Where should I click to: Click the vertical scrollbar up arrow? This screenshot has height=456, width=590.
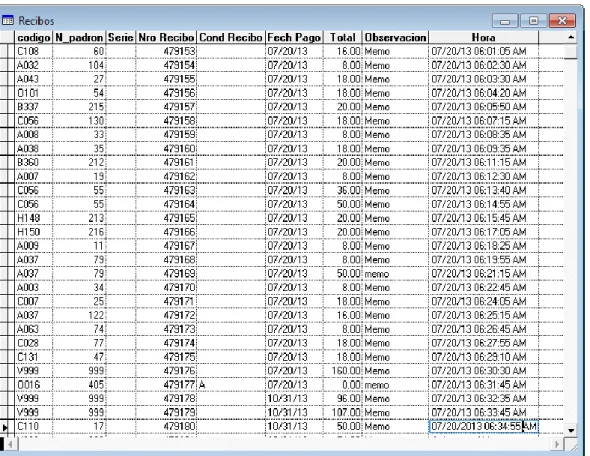571,37
